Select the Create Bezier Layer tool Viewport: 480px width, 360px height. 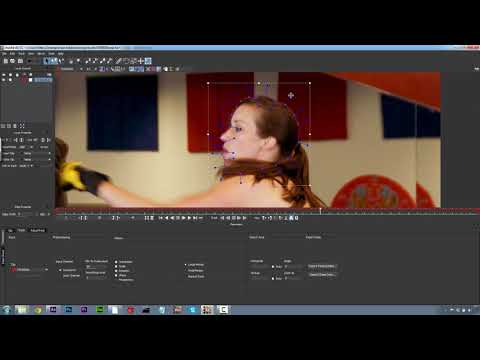pyautogui.click(x=102, y=61)
